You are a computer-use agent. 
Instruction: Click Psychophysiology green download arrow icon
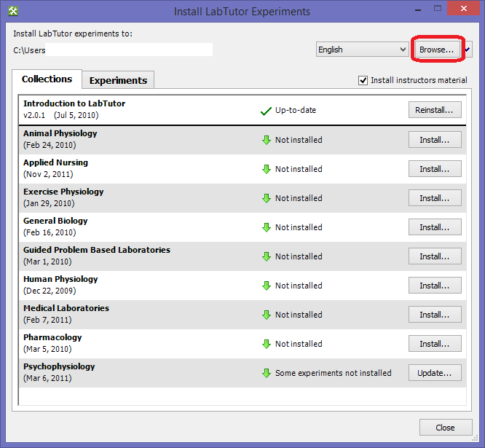click(267, 373)
